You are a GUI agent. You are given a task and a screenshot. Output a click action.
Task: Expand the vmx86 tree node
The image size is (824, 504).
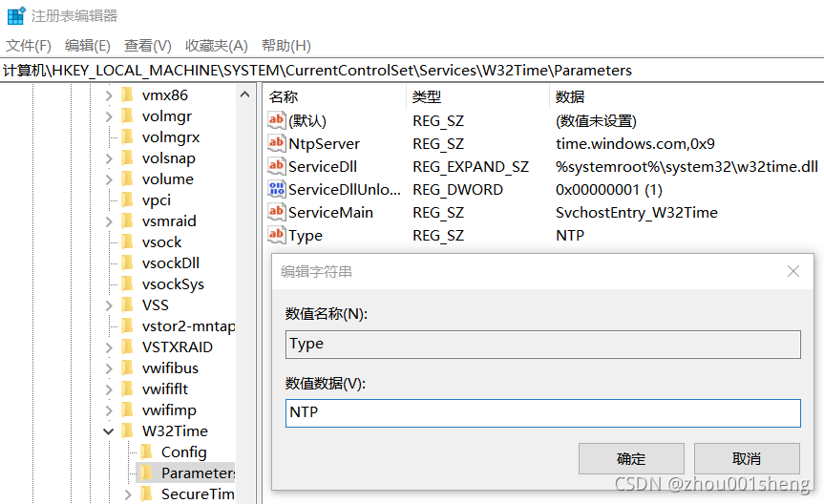(x=108, y=95)
